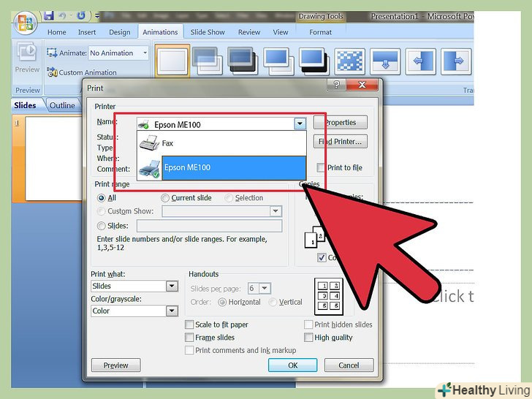Click the Office button orb
532x399 pixels.
(x=26, y=23)
